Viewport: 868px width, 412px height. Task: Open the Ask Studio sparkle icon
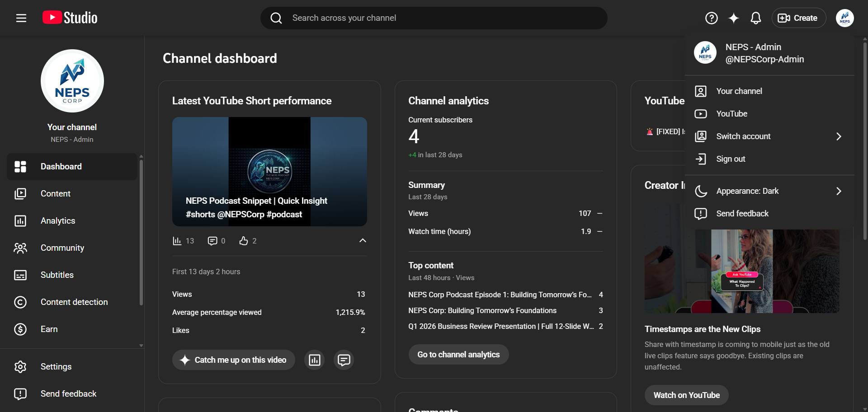coord(734,18)
